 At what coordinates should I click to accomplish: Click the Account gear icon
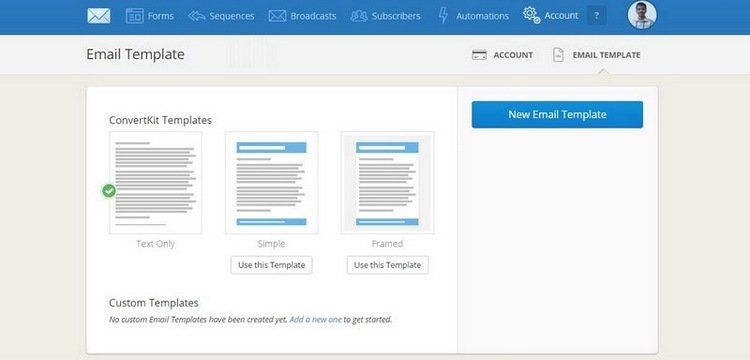pyautogui.click(x=531, y=15)
